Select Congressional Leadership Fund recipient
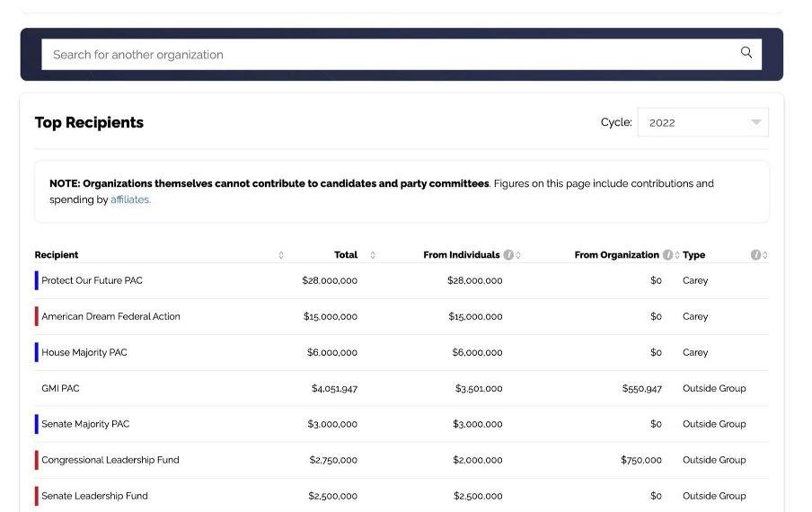 tap(110, 460)
